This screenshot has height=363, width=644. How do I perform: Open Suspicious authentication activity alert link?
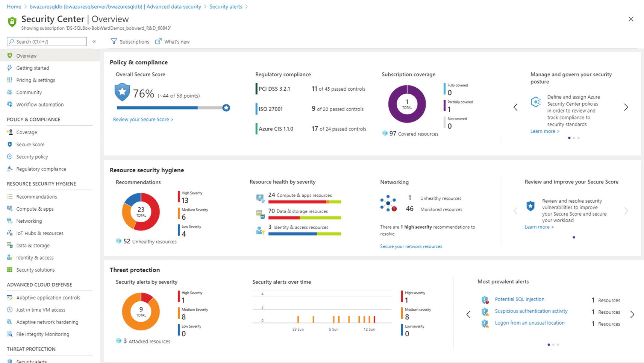point(531,311)
